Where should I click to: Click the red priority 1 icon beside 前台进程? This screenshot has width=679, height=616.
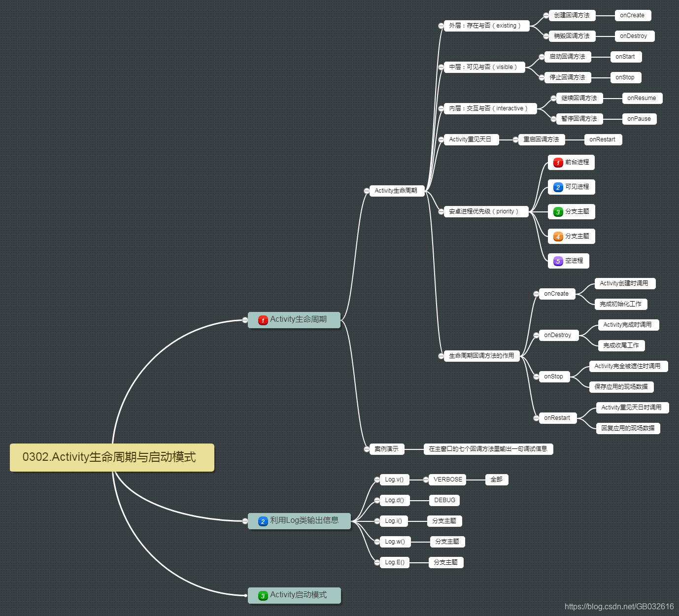[558, 163]
